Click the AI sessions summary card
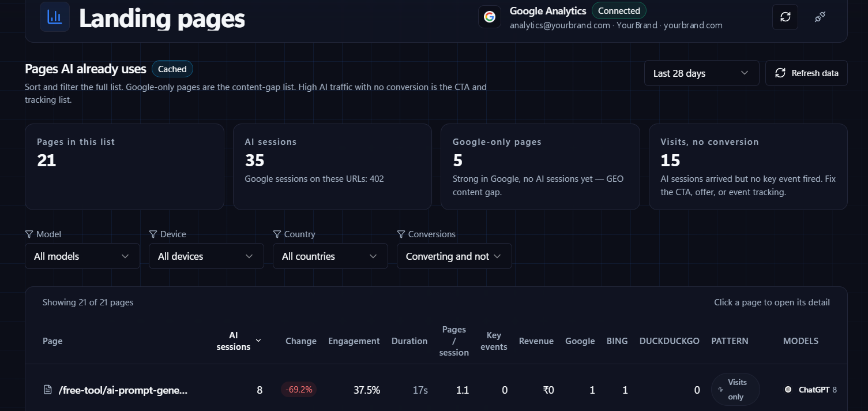 tap(332, 167)
